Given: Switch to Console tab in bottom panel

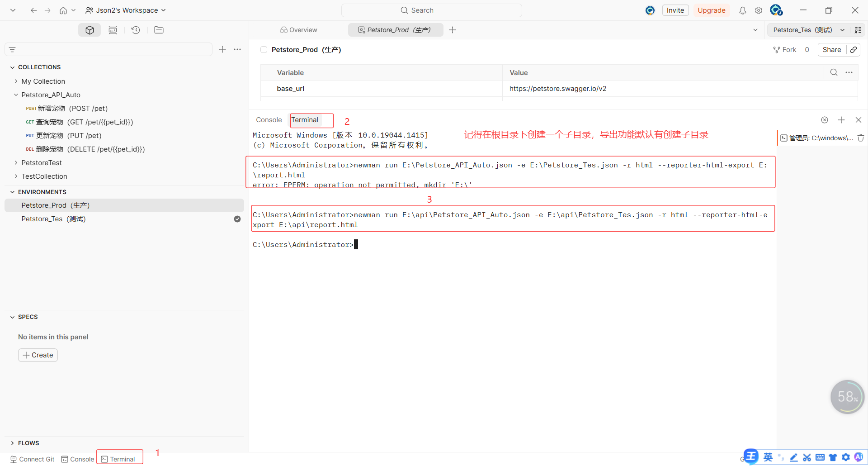Looking at the screenshot, I should point(269,120).
